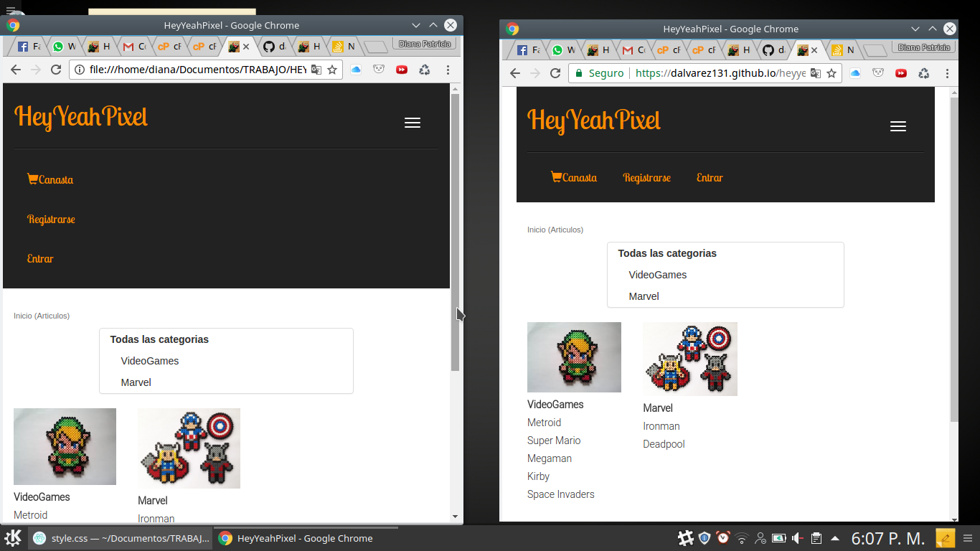Bookmark page with star in left window
The image size is (980, 551).
(x=332, y=70)
